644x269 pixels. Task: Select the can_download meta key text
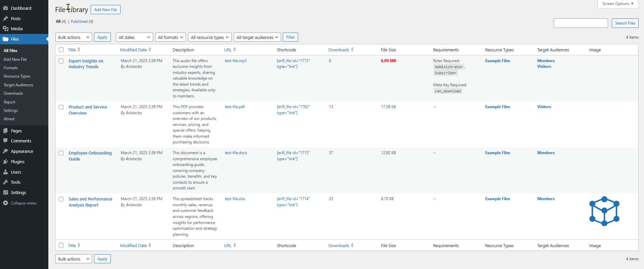(x=448, y=91)
